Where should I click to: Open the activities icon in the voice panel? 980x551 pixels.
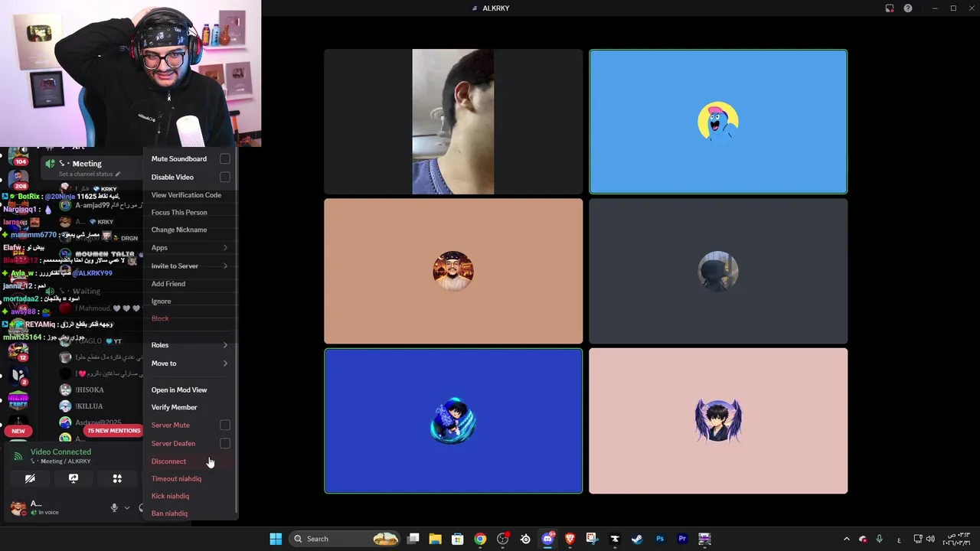[x=117, y=478]
